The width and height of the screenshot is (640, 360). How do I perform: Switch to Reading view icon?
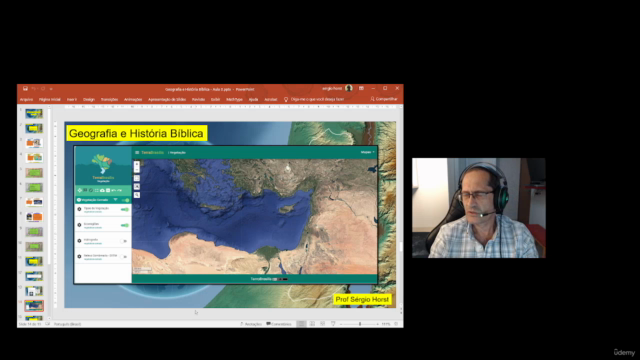click(x=322, y=324)
